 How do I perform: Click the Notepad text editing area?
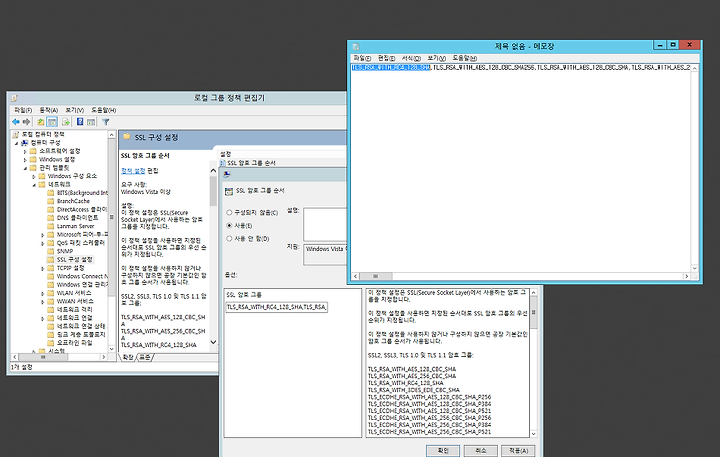click(x=521, y=168)
